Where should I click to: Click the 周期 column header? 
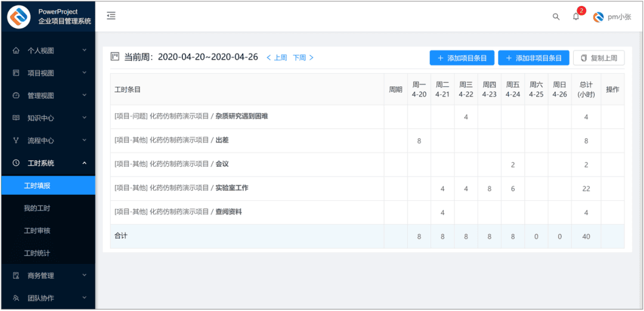point(395,89)
